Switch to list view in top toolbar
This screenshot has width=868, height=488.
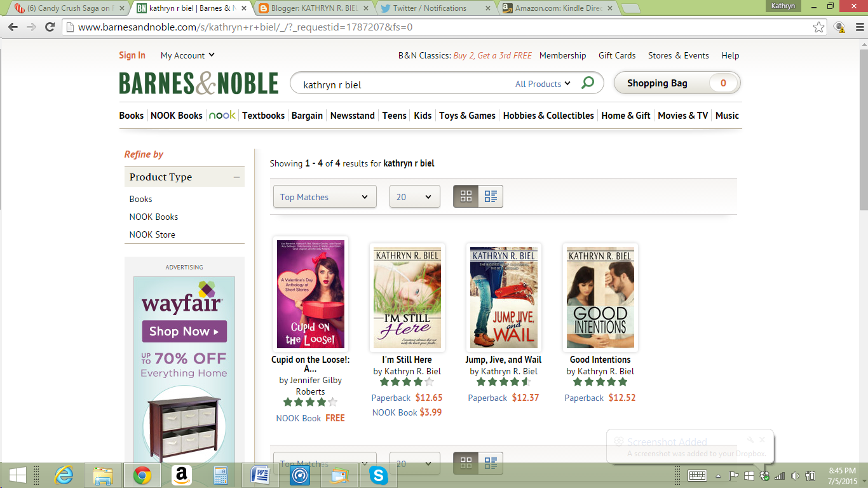pos(491,196)
